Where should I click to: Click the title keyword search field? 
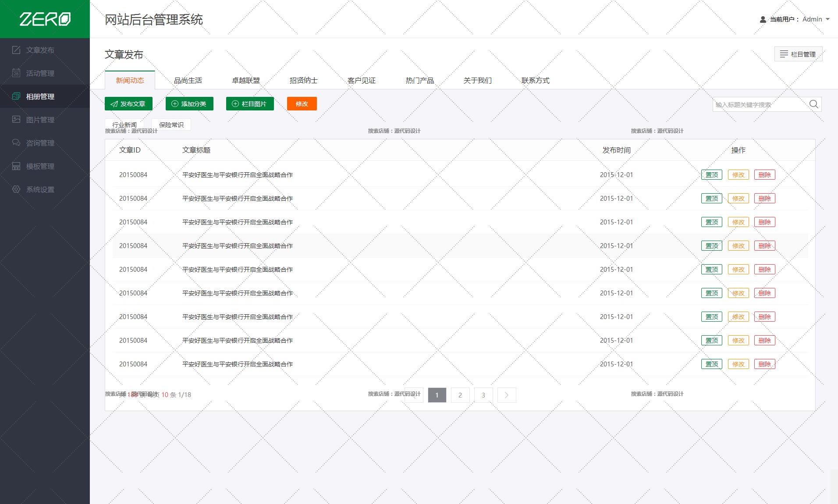click(x=760, y=104)
